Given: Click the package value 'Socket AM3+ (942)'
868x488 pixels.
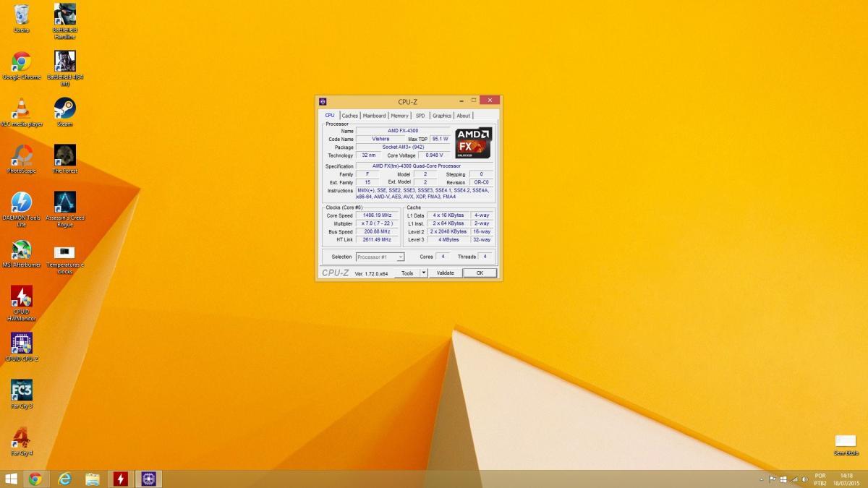Looking at the screenshot, I should [x=403, y=147].
